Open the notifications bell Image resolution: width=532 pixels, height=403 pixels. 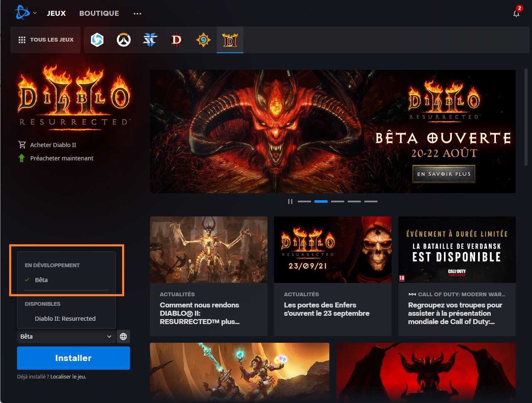click(516, 13)
